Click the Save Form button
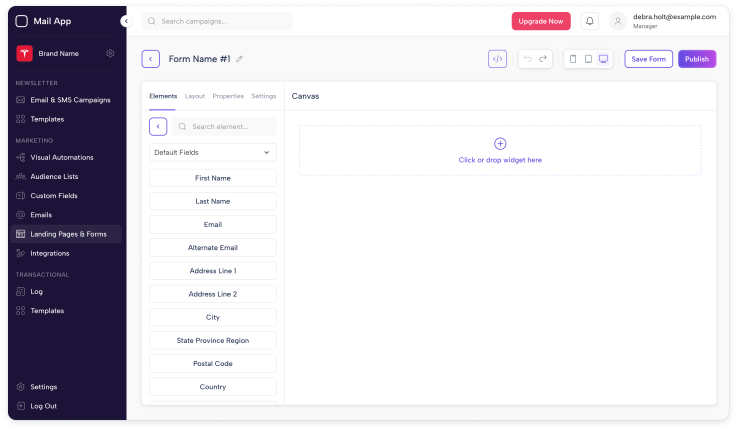This screenshot has height=430, width=737. (648, 59)
